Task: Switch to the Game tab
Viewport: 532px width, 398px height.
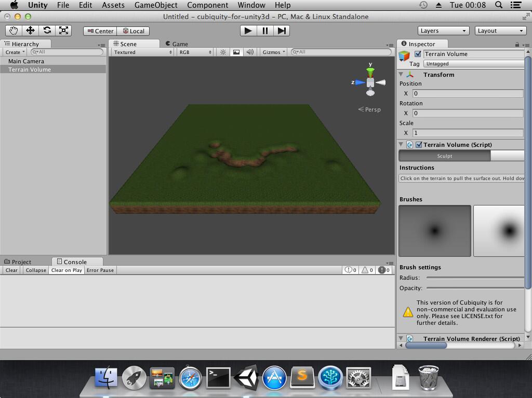Action: (x=177, y=44)
